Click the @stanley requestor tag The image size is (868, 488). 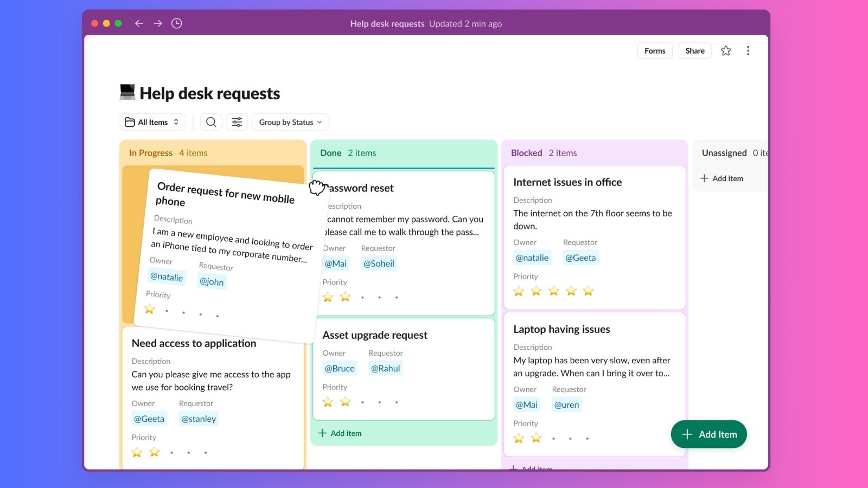(x=199, y=419)
